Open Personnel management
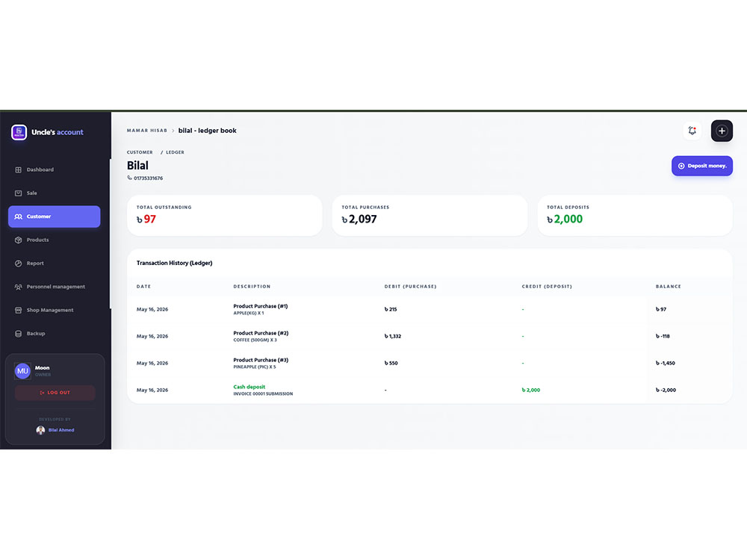Viewport: 747px width, 560px height. point(55,287)
